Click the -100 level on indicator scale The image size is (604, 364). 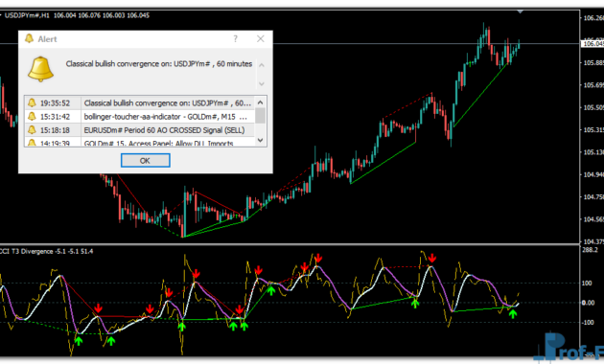click(x=587, y=323)
